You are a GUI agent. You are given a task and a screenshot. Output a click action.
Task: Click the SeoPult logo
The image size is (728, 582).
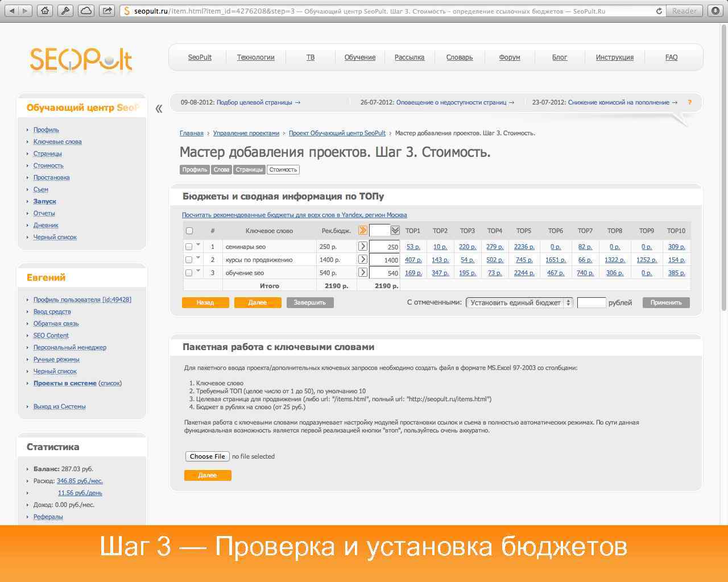pos(80,59)
